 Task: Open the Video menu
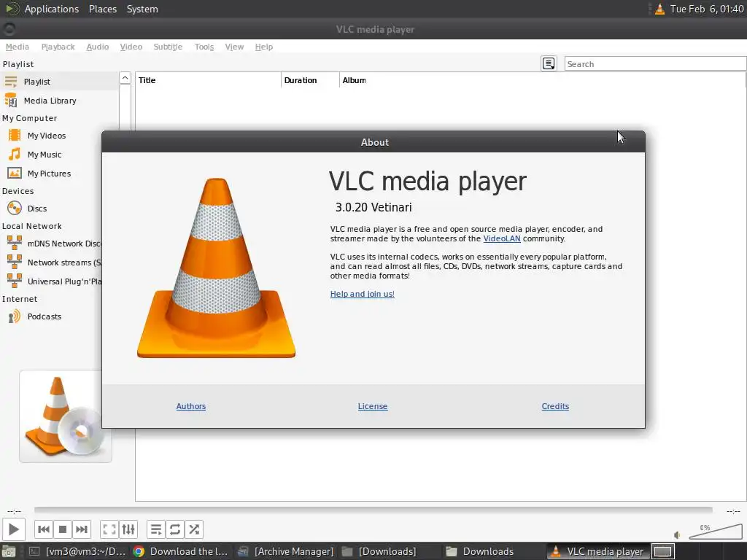coord(131,47)
